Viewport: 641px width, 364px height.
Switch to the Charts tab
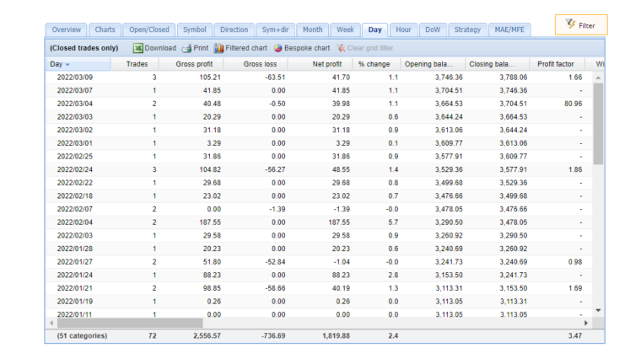[x=105, y=29]
